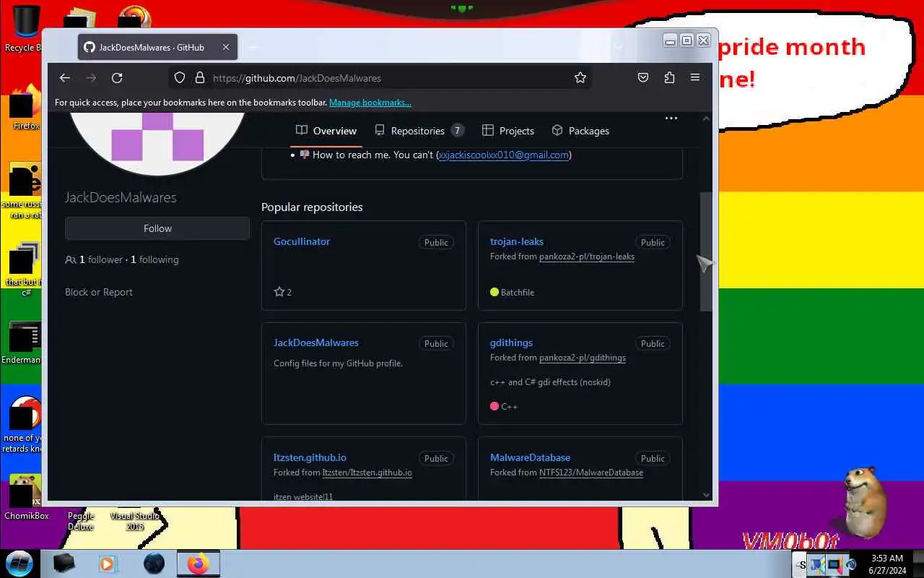Open the Extensions puzzle icon

669,78
